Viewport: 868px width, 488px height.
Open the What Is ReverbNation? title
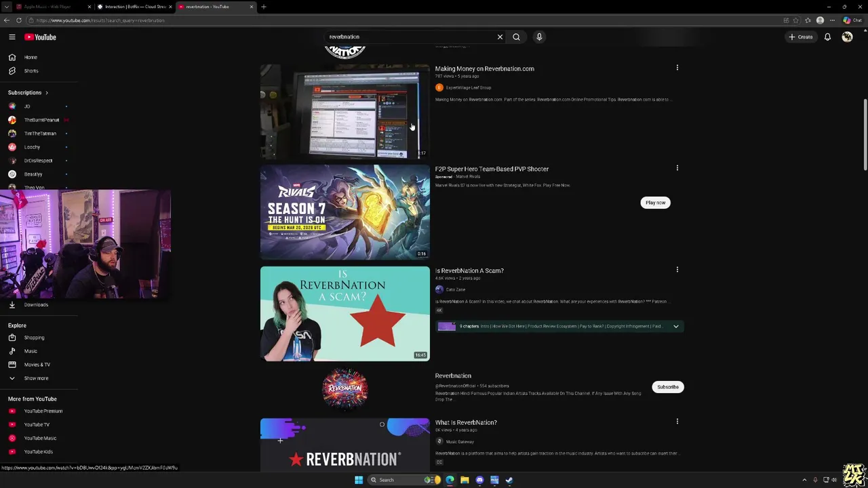(466, 422)
